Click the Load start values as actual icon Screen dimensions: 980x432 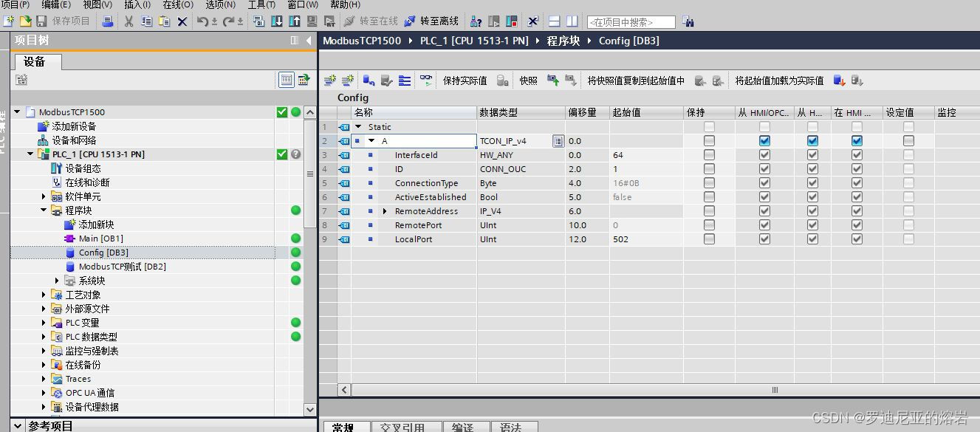tap(838, 80)
